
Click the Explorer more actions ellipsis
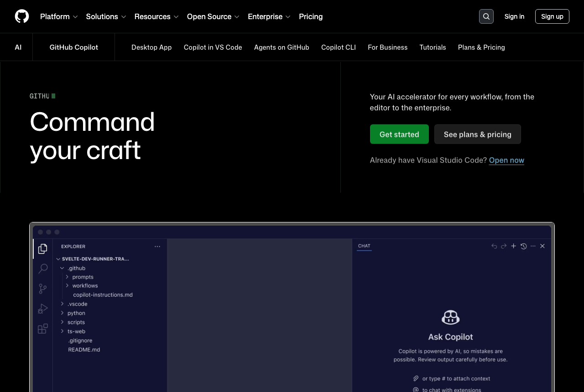coord(157,247)
